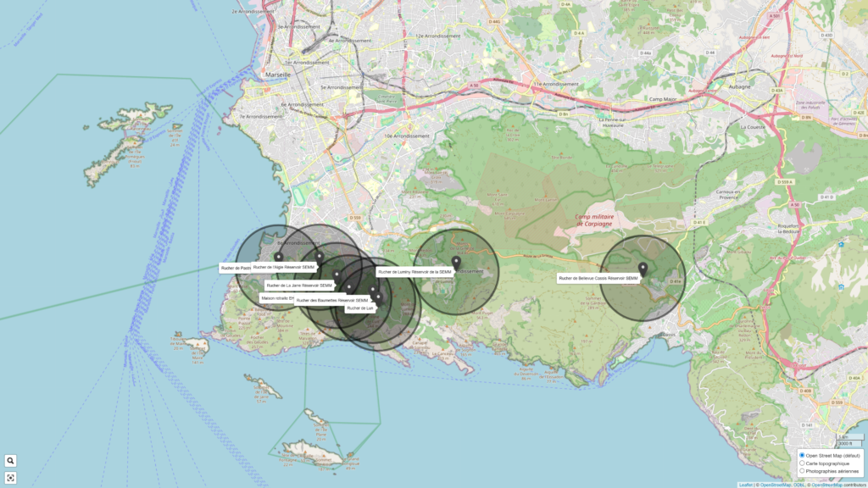
Task: Click the first OpenStreetMap copyright link
Action: point(775,485)
